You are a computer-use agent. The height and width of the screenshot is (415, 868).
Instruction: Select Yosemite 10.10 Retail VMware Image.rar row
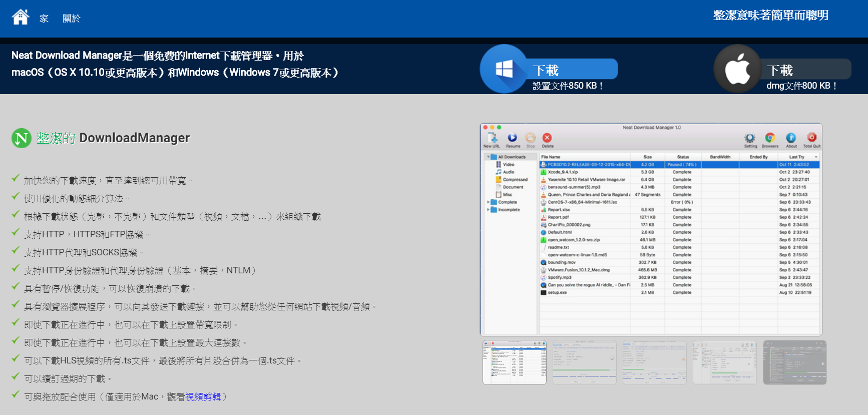(x=680, y=180)
